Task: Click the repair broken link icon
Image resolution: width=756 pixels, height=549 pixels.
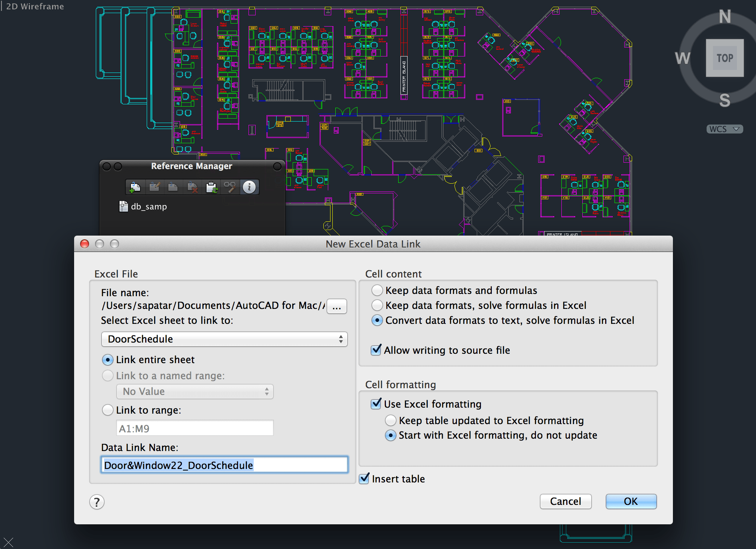Action: [x=230, y=187]
